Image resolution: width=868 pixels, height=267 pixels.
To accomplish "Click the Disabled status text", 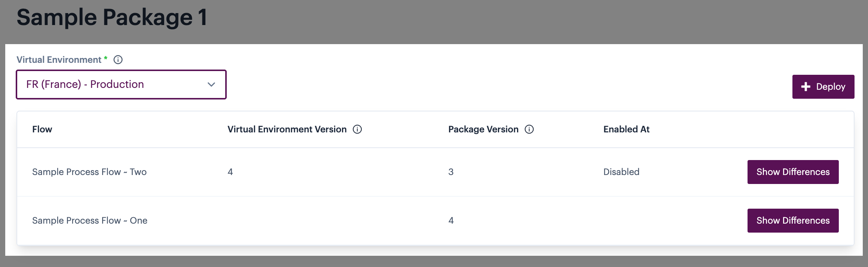I will 621,172.
